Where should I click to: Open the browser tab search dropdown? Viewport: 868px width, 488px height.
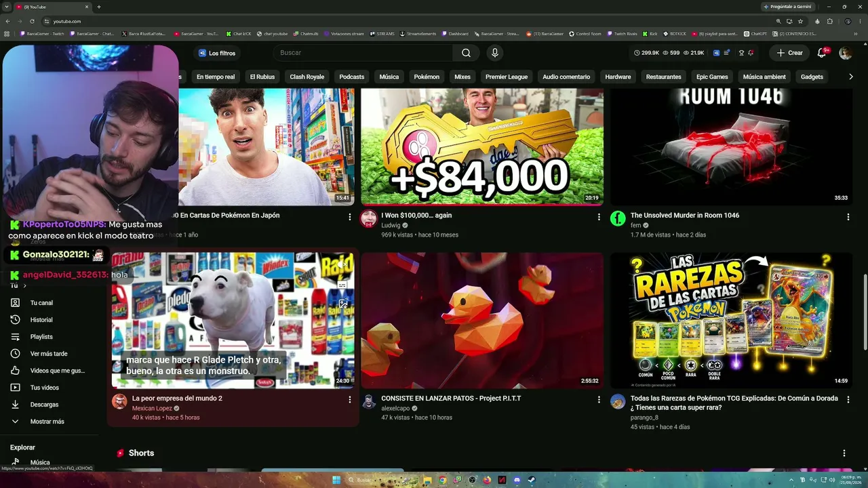pos(7,7)
